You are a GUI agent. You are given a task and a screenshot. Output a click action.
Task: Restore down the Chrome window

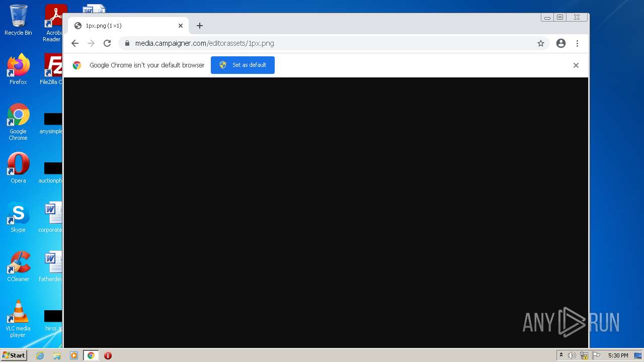pyautogui.click(x=560, y=17)
